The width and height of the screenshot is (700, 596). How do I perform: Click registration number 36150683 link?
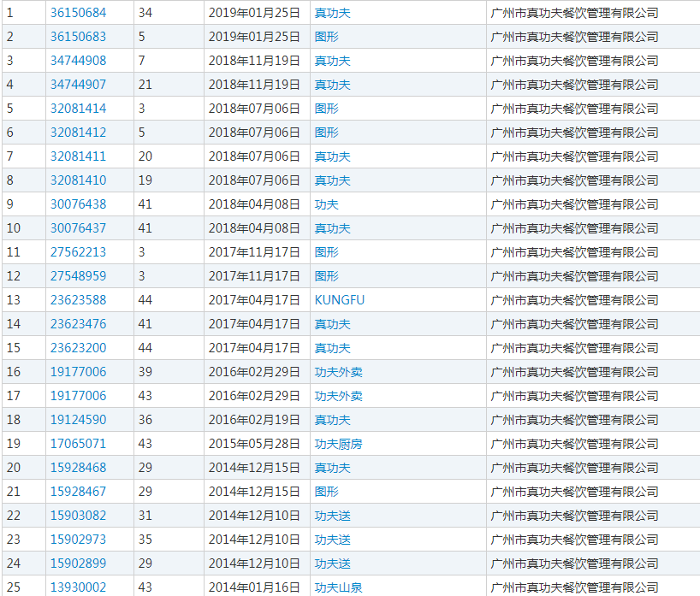point(78,37)
